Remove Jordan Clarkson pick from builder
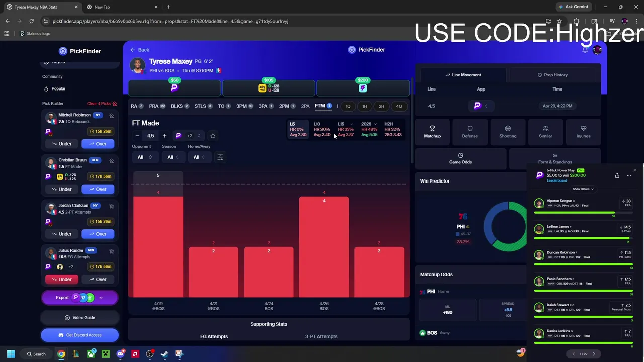This screenshot has height=362, width=644. 112,206
